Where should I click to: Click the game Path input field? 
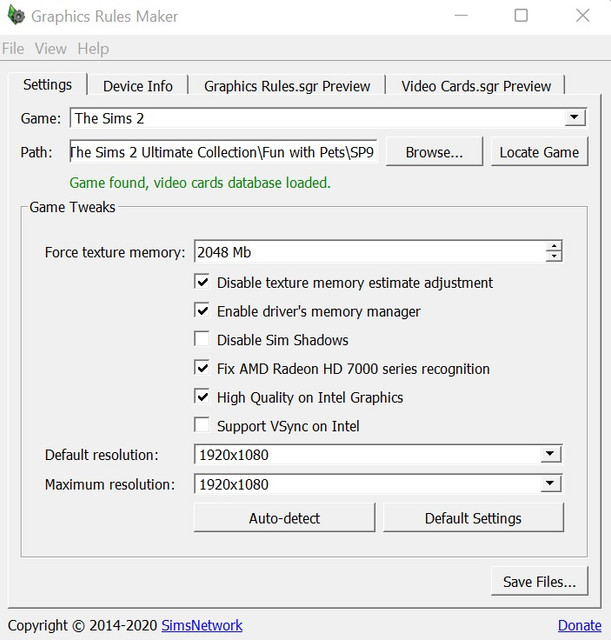[223, 152]
